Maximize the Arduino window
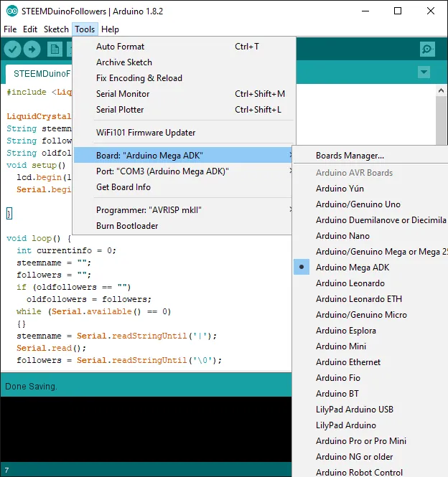This screenshot has height=477, width=448. pyautogui.click(x=398, y=11)
